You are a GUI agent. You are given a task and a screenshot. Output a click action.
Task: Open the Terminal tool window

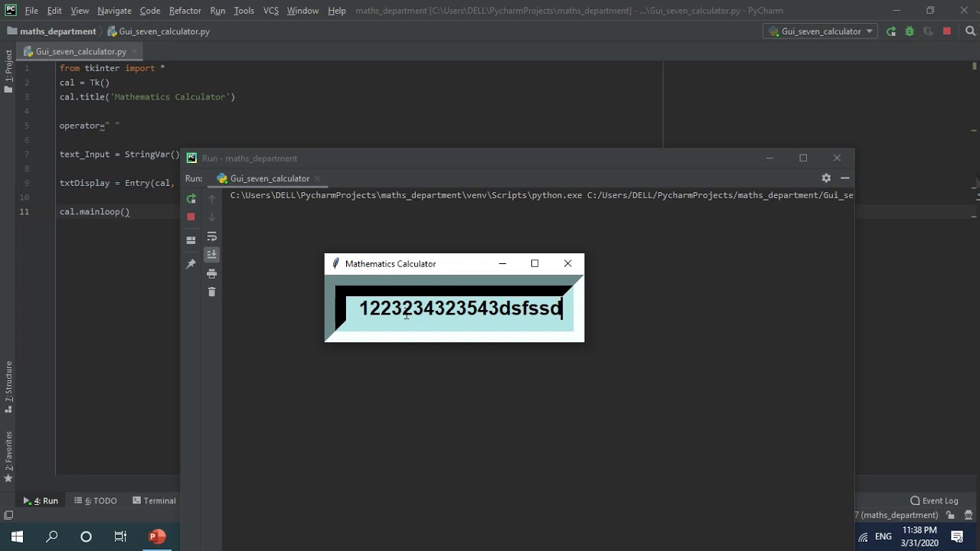pyautogui.click(x=154, y=500)
